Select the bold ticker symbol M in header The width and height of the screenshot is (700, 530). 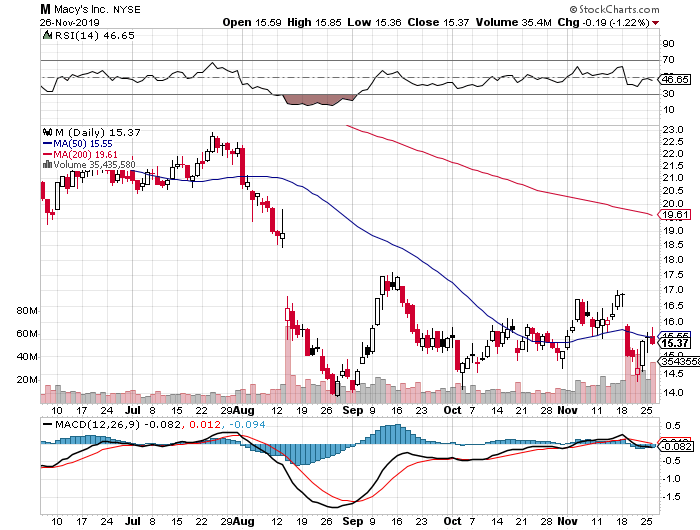[45, 9]
